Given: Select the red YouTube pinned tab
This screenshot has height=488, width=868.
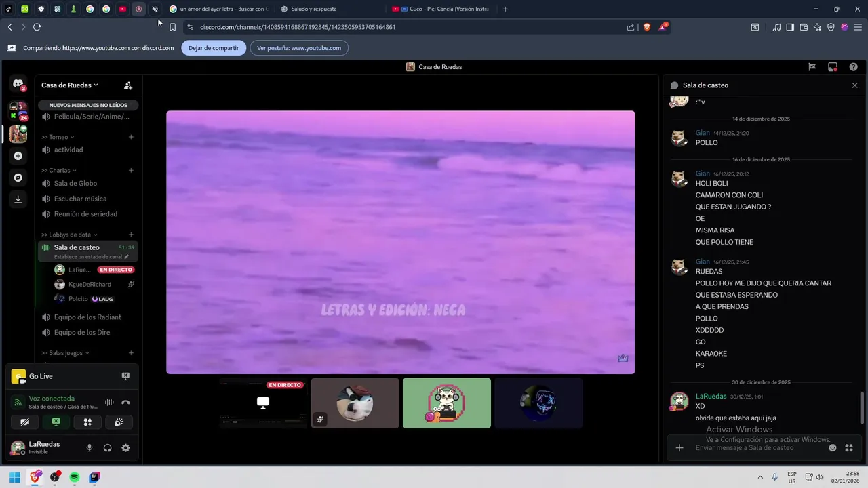Looking at the screenshot, I should tap(123, 9).
